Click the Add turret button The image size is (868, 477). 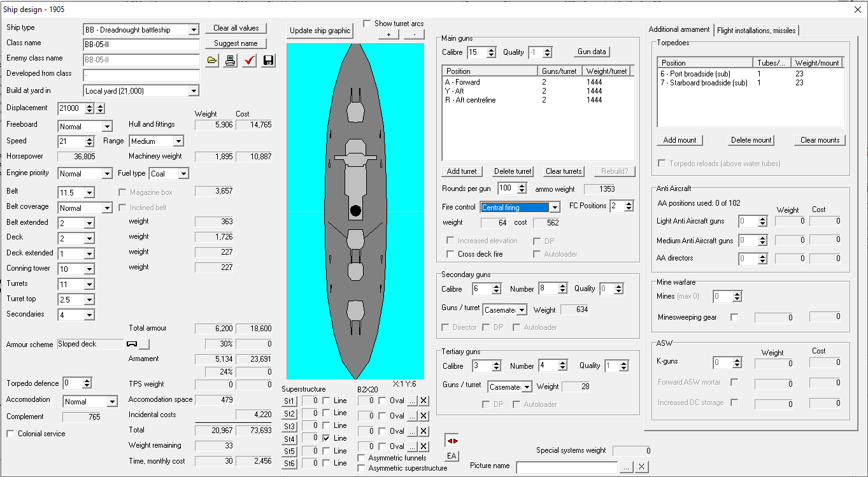462,171
